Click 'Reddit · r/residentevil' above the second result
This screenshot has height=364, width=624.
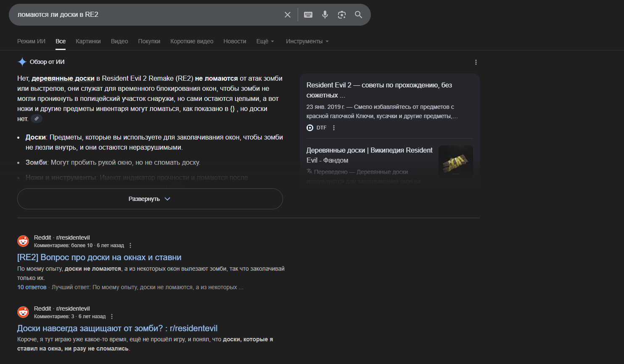click(x=62, y=309)
